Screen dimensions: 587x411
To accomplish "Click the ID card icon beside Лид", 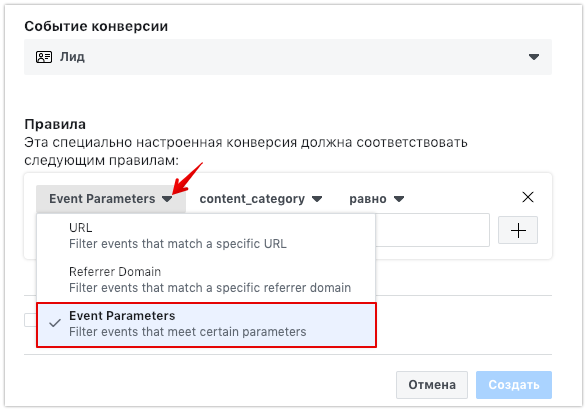I will (44, 57).
